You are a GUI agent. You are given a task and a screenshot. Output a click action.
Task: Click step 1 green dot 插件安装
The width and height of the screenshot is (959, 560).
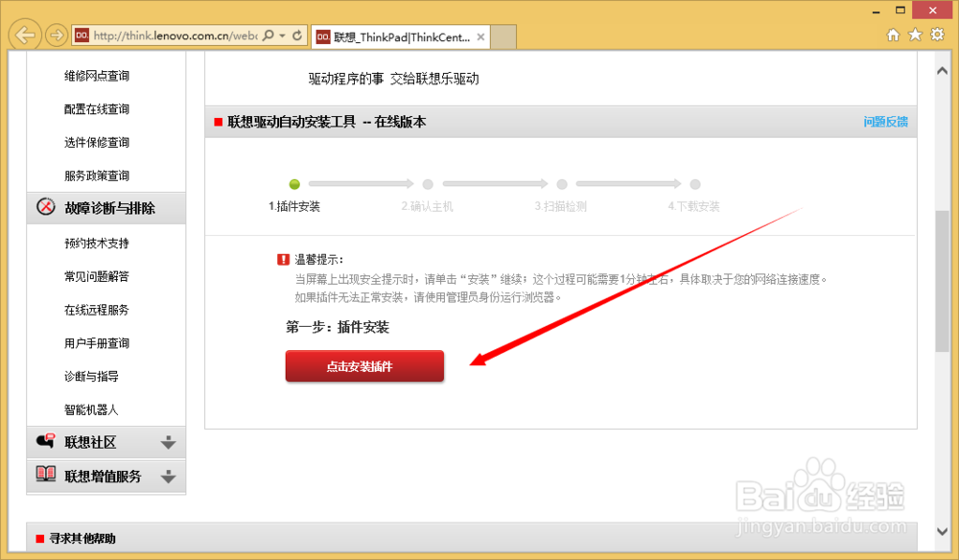294,184
